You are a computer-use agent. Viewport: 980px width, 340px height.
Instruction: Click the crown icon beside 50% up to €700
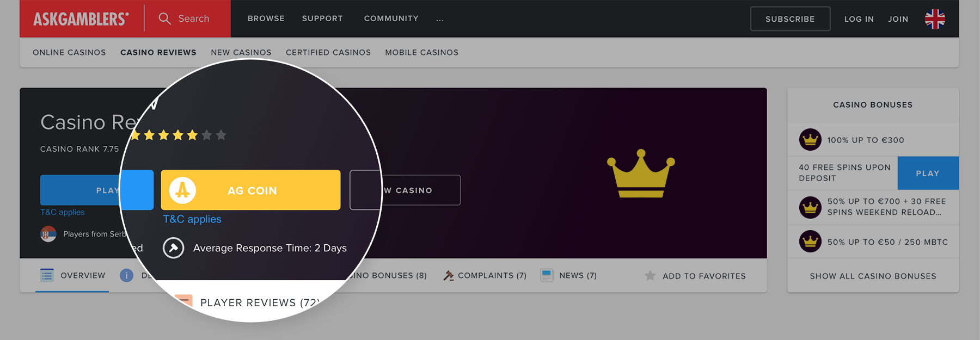coord(810,207)
